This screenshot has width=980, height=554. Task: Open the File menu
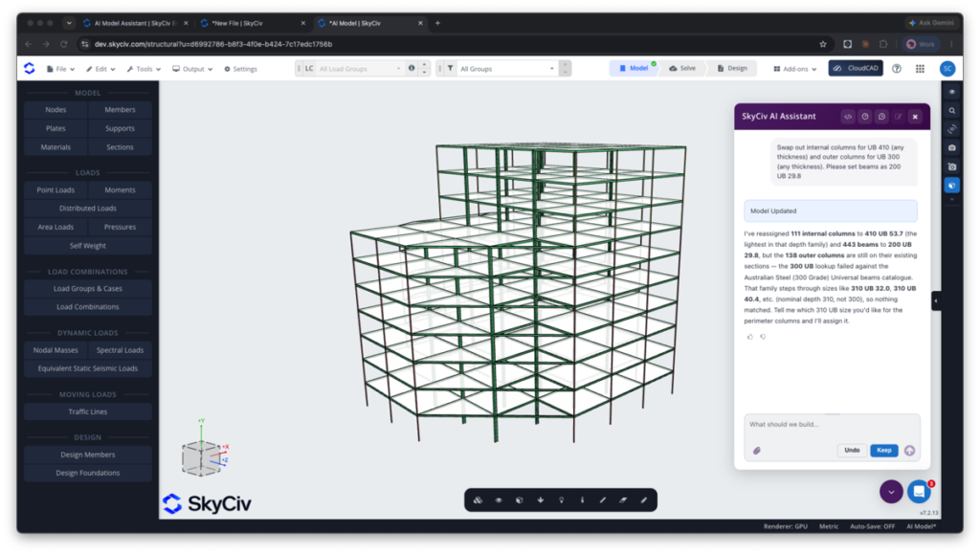(x=60, y=69)
